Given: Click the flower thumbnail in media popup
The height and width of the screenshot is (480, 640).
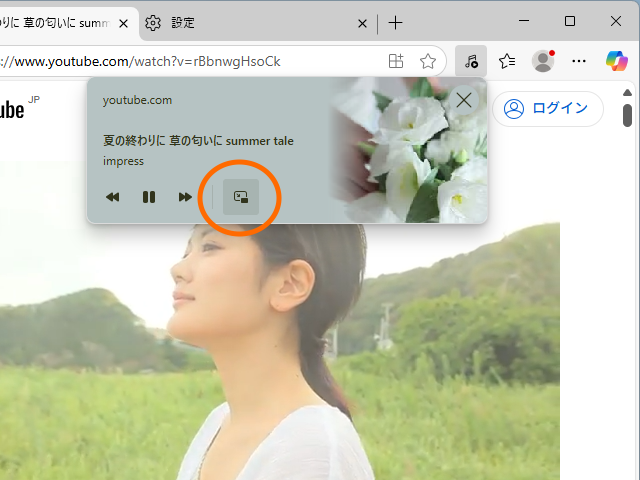Looking at the screenshot, I should pyautogui.click(x=409, y=150).
